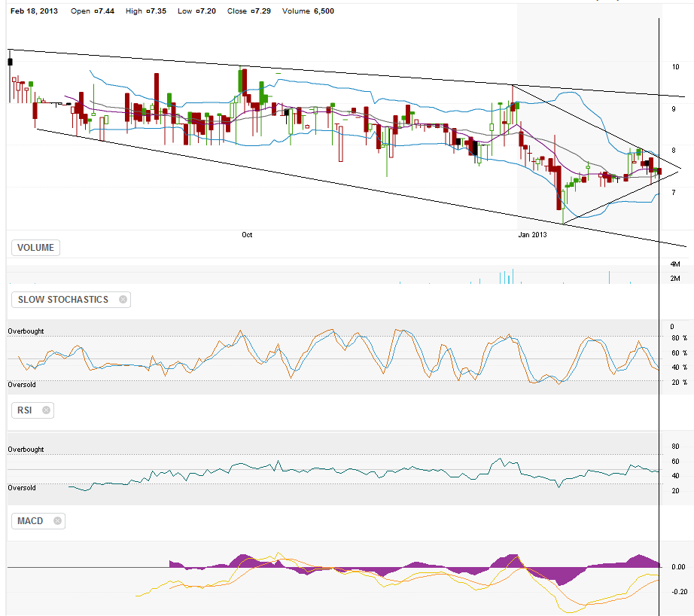Click Overbought label in Slow Stochastics panel
The image size is (694, 616).
coord(26,331)
